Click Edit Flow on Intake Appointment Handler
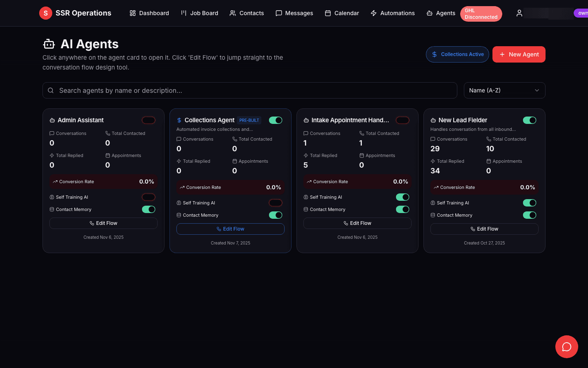588x368 pixels. click(357, 223)
